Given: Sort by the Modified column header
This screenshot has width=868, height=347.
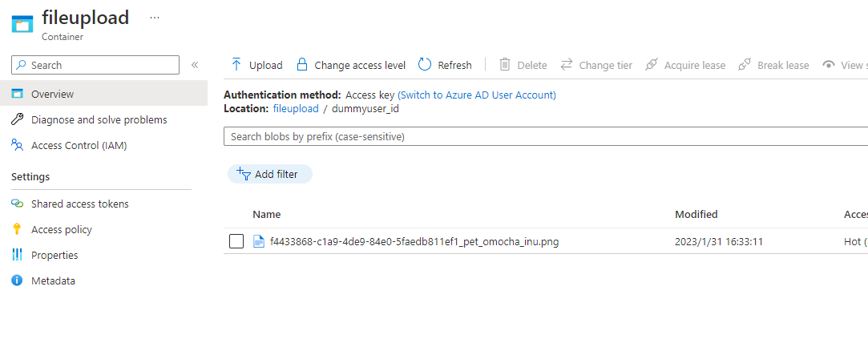Looking at the screenshot, I should point(696,214).
